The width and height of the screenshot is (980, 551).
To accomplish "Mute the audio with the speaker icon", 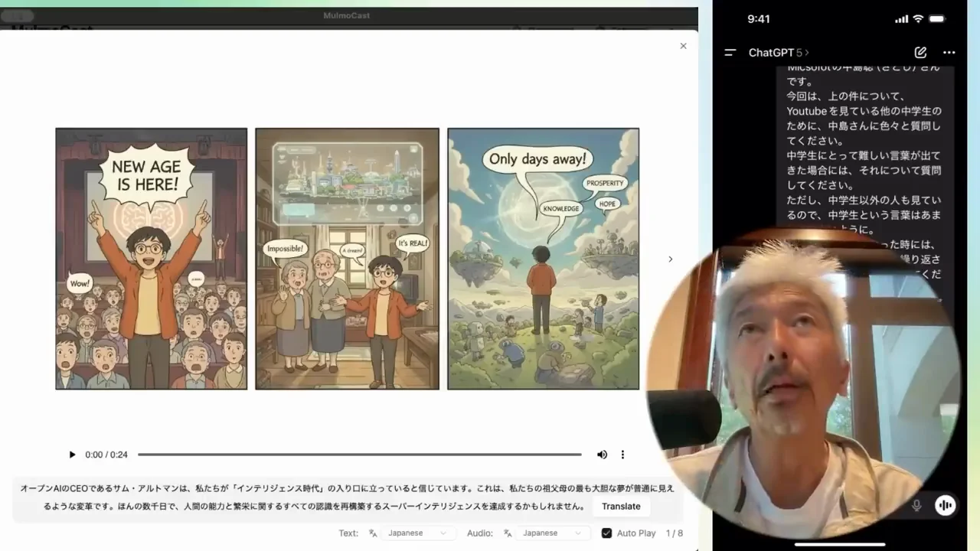I will coord(602,455).
